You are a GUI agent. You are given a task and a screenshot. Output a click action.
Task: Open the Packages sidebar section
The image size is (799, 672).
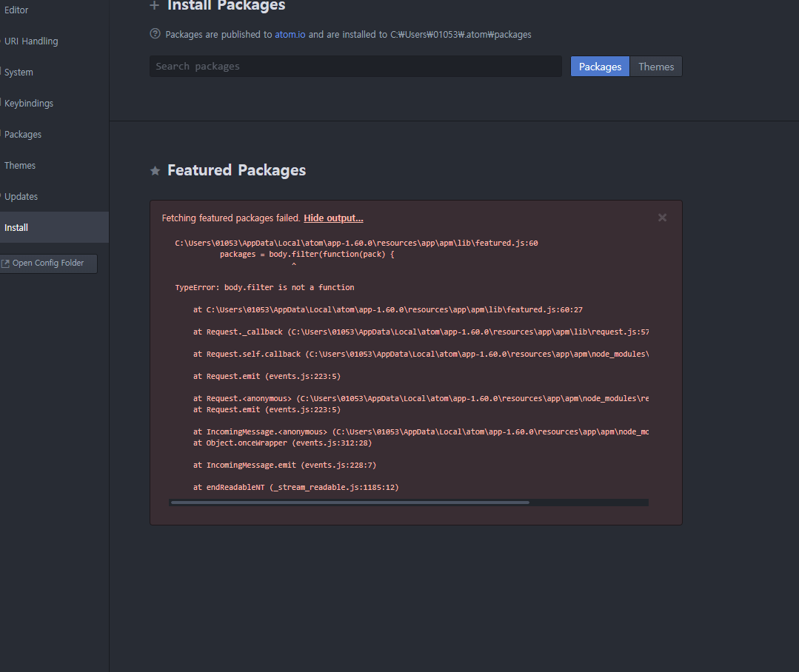[x=23, y=135]
